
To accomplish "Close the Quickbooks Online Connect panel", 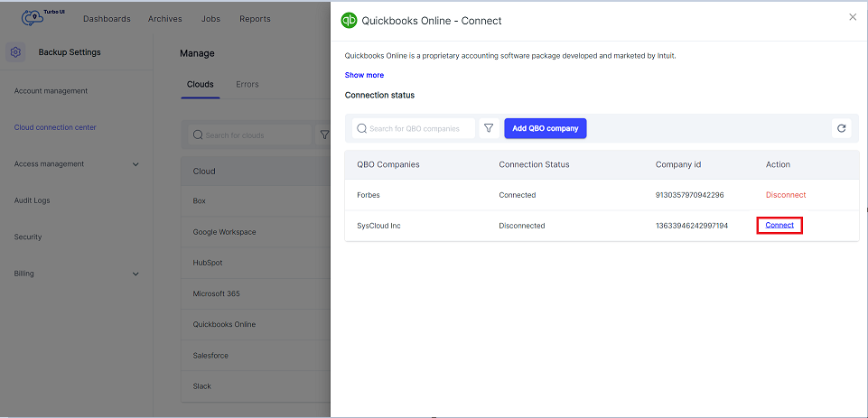I will (x=853, y=17).
